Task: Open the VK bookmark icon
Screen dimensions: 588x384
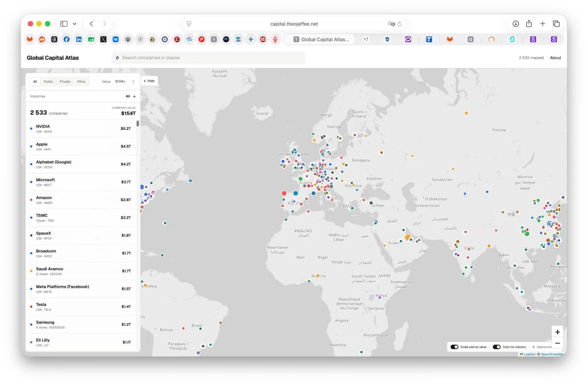Action: 116,39
